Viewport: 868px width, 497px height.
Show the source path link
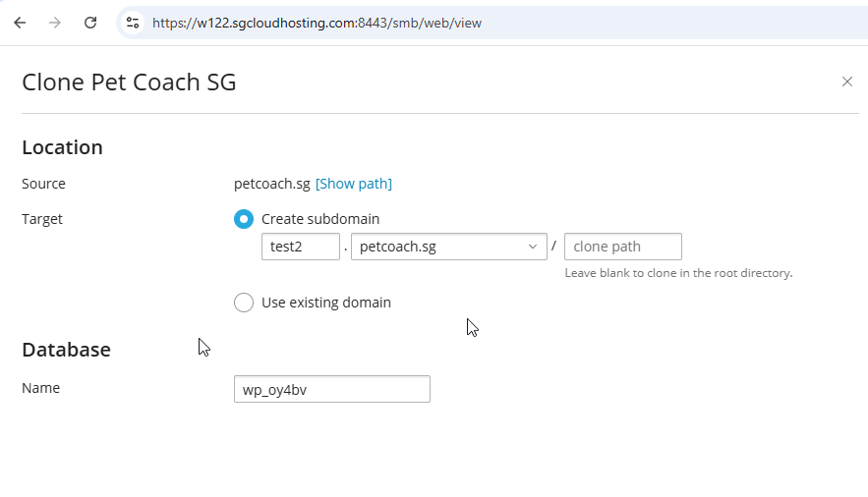pos(354,184)
